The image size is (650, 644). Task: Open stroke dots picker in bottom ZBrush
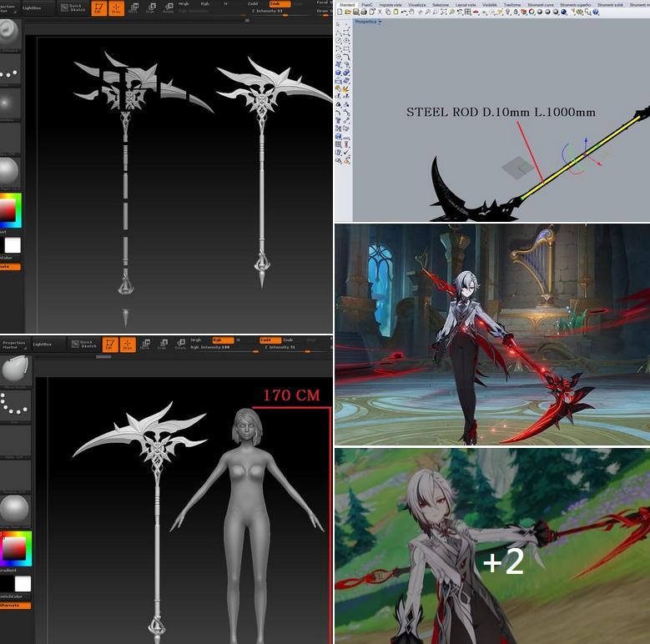pyautogui.click(x=15, y=405)
